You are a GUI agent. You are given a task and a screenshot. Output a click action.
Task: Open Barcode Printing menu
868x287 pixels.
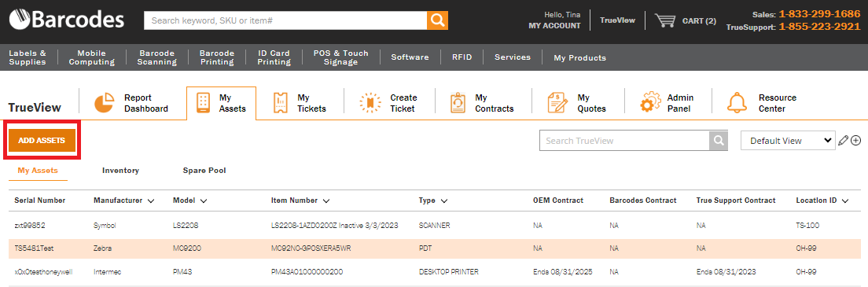[x=217, y=57]
